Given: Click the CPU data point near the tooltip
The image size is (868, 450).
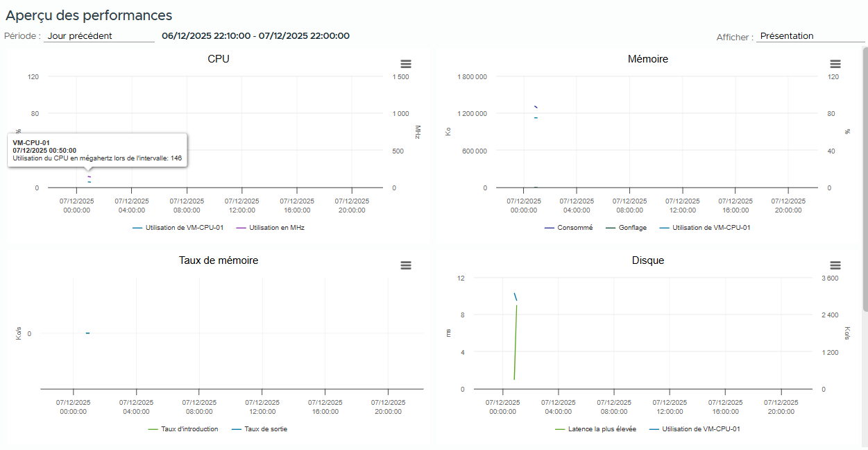Looking at the screenshot, I should click(x=89, y=176).
